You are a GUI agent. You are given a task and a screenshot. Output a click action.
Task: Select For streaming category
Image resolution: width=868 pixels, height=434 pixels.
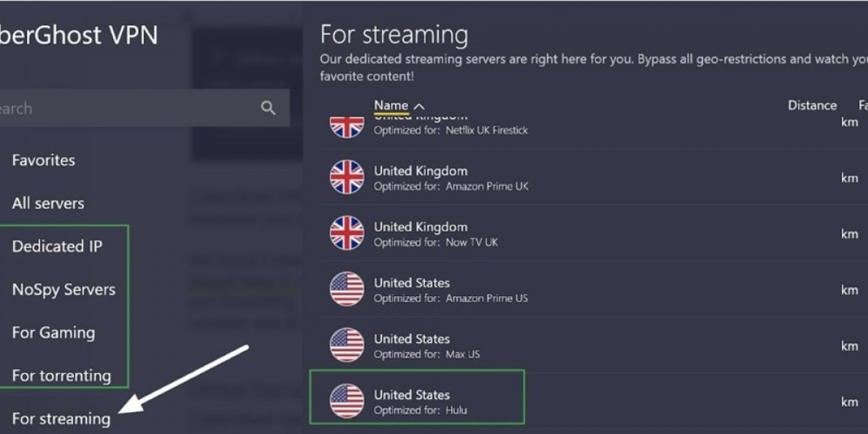point(61,418)
